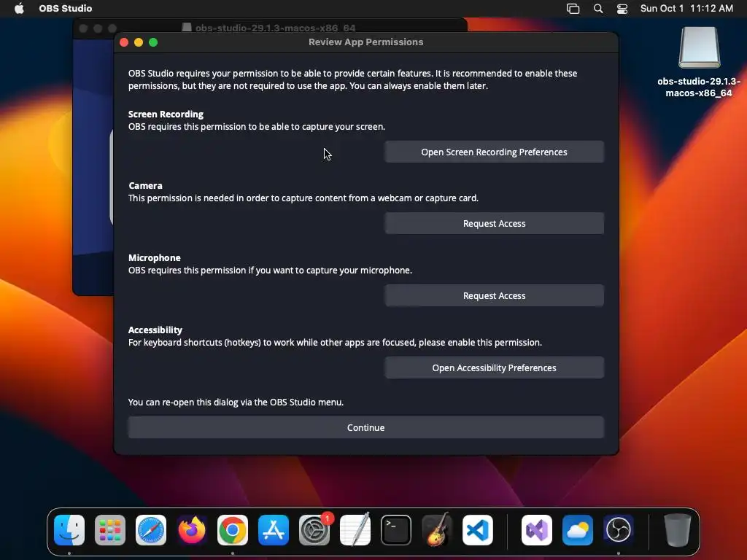Open Screen Recording Preferences button
Viewport: 747px width, 560px height.
494,152
